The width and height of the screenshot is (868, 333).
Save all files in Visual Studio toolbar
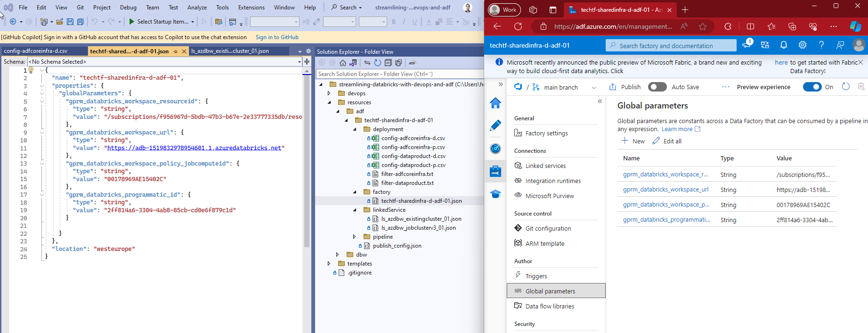click(x=81, y=22)
